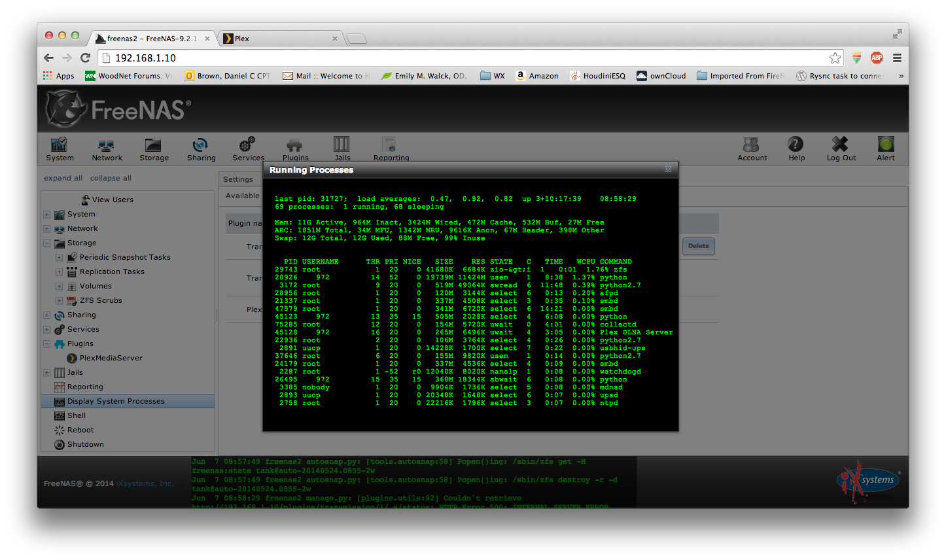Open the ownCloud bookmark
The height and width of the screenshot is (560, 946).
pos(661,76)
